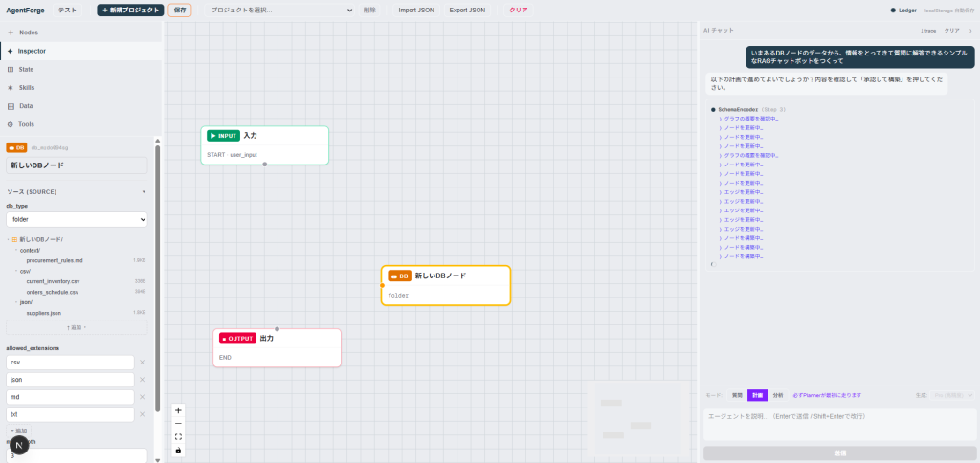Collapse the AI chat panel chevron
The width and height of the screenshot is (980, 463).
(x=970, y=30)
